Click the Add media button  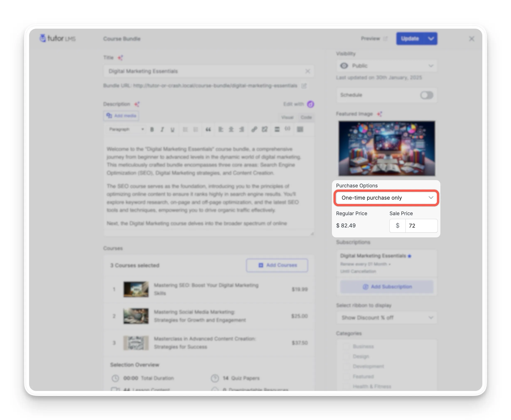coord(121,116)
